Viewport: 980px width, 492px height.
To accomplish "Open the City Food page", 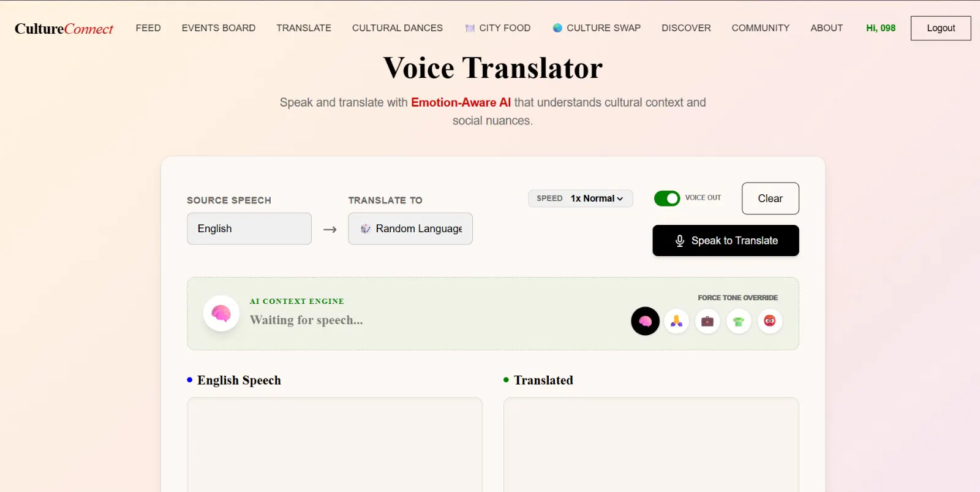I will tap(498, 28).
